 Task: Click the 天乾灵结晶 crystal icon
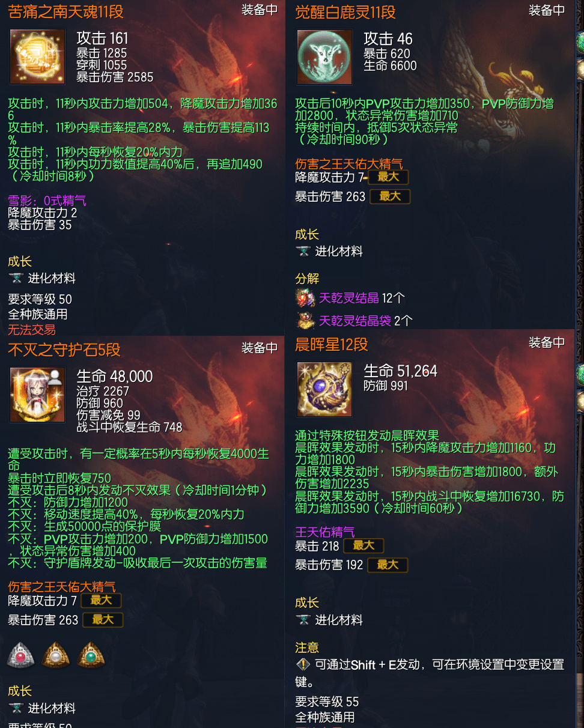pos(305,298)
